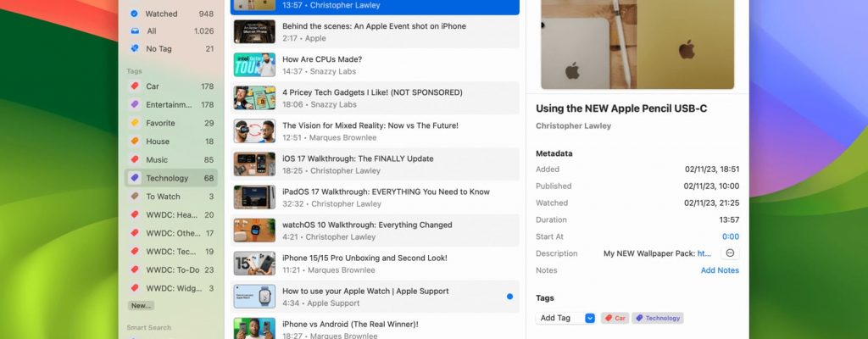This screenshot has width=868, height=339.
Task: Open the Add Tag dropdown
Action: (x=565, y=318)
